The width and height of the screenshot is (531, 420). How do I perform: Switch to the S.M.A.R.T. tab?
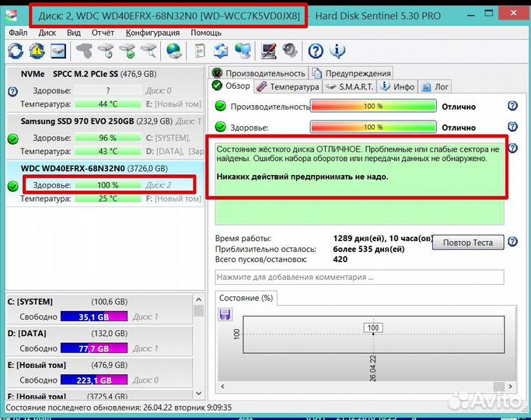353,86
